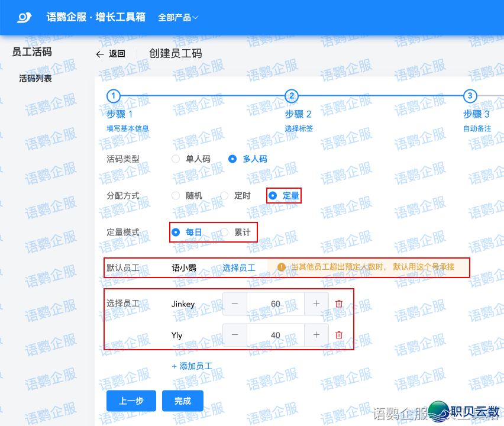Image resolution: width=504 pixels, height=426 pixels.
Task: Click 选择员工 link for default employee
Action: pyautogui.click(x=239, y=267)
